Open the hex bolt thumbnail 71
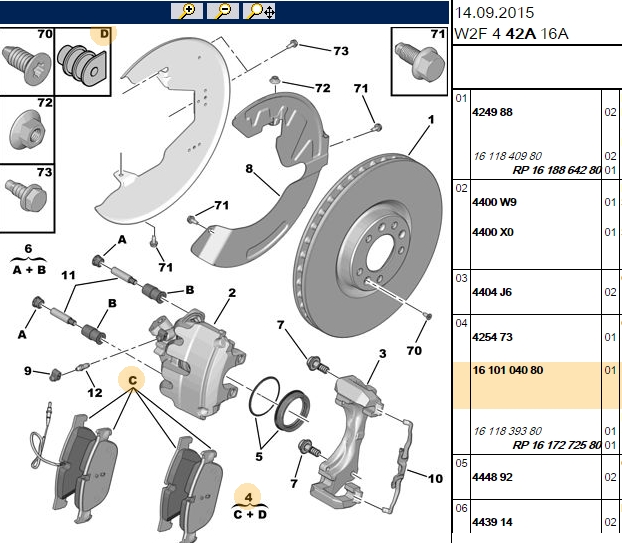The image size is (622, 543). pyautogui.click(x=419, y=61)
